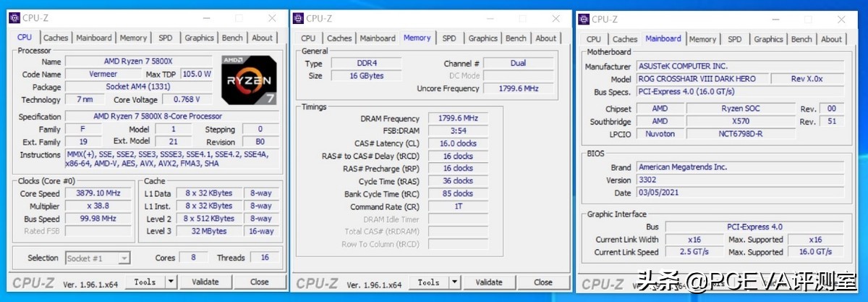Switch to CPU tab in the middle window

(x=308, y=38)
